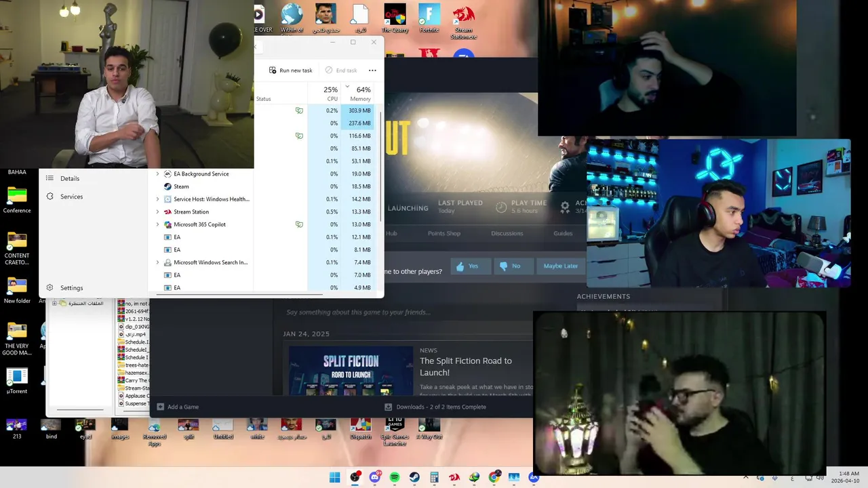Open Steam Downloads status at bottom
This screenshot has width=868, height=488.
pyautogui.click(x=435, y=407)
